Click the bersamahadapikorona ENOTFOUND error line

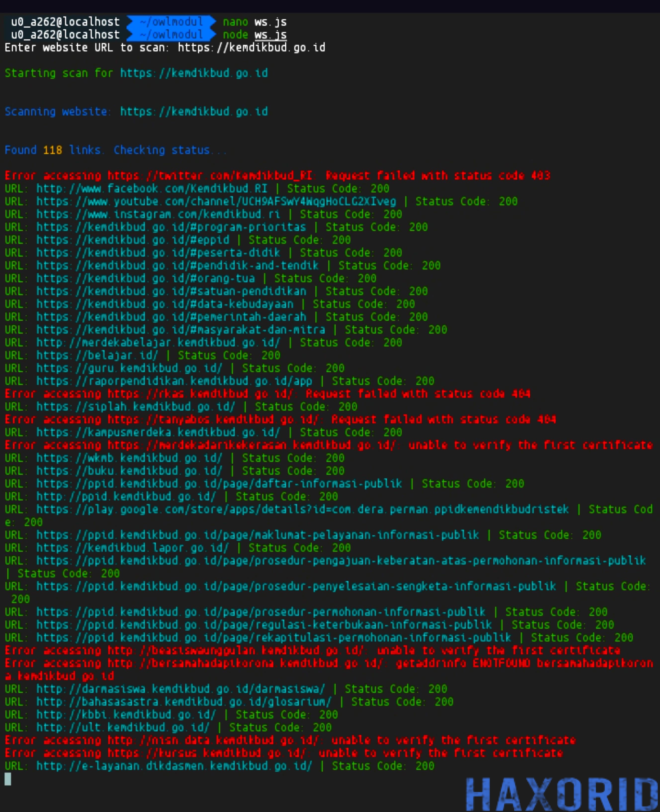click(329, 670)
